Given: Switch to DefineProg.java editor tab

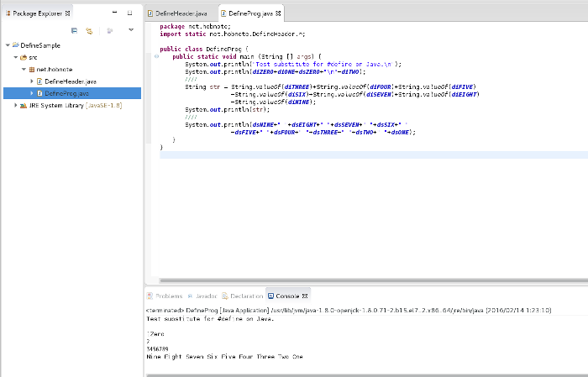Looking at the screenshot, I should [x=250, y=13].
